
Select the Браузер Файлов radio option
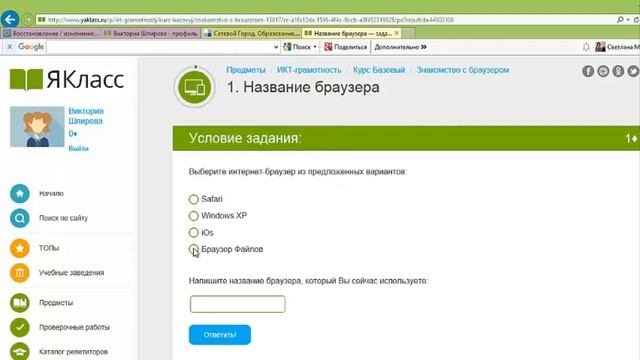193,249
